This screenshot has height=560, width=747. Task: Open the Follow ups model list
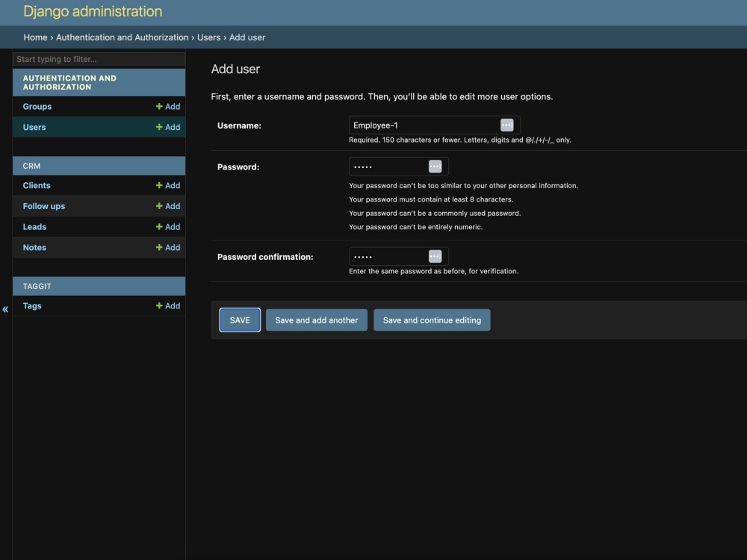click(x=44, y=206)
